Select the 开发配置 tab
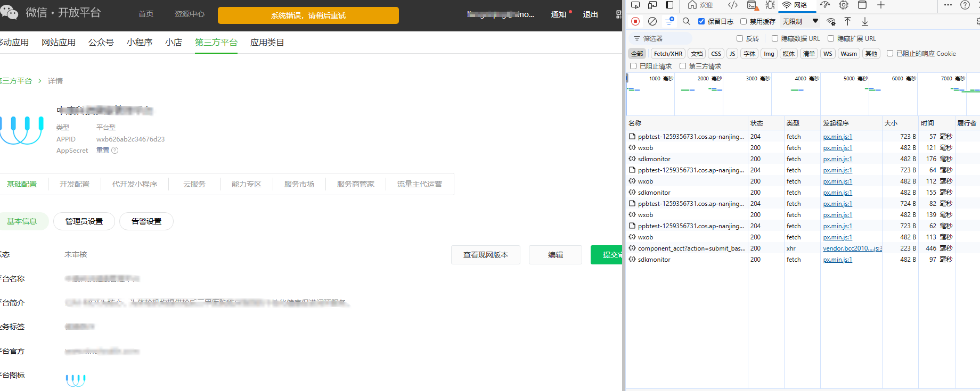This screenshot has width=980, height=391. [75, 184]
